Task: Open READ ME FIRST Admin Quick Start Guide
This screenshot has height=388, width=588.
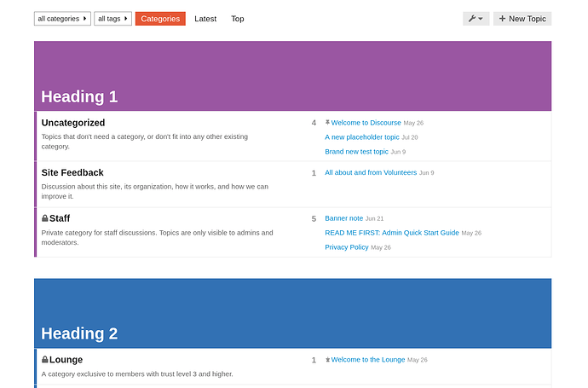Action: 392,233
